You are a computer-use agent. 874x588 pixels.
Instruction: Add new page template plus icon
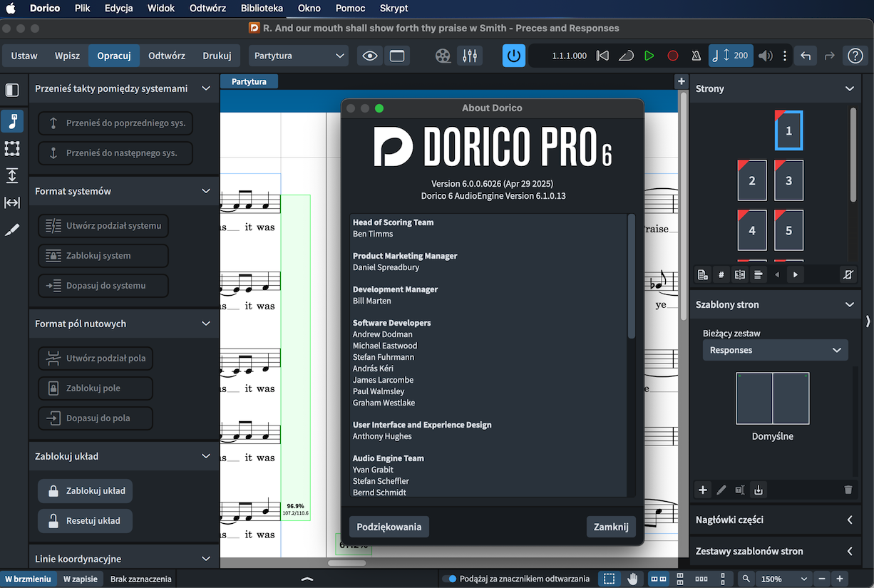click(703, 490)
